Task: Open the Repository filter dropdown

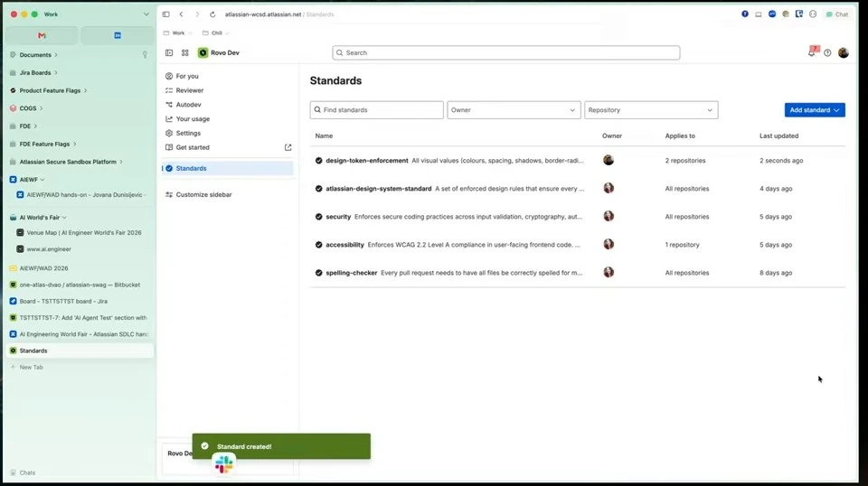Action: [651, 110]
